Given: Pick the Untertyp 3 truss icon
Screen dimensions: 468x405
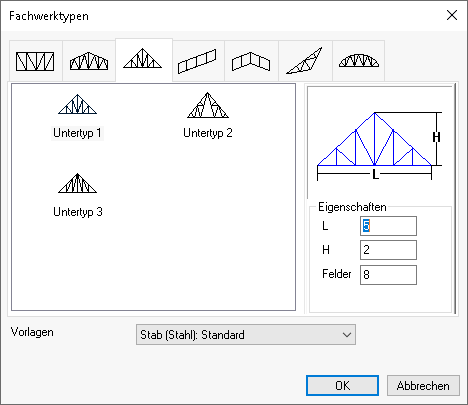Looking at the screenshot, I should click(x=77, y=183).
